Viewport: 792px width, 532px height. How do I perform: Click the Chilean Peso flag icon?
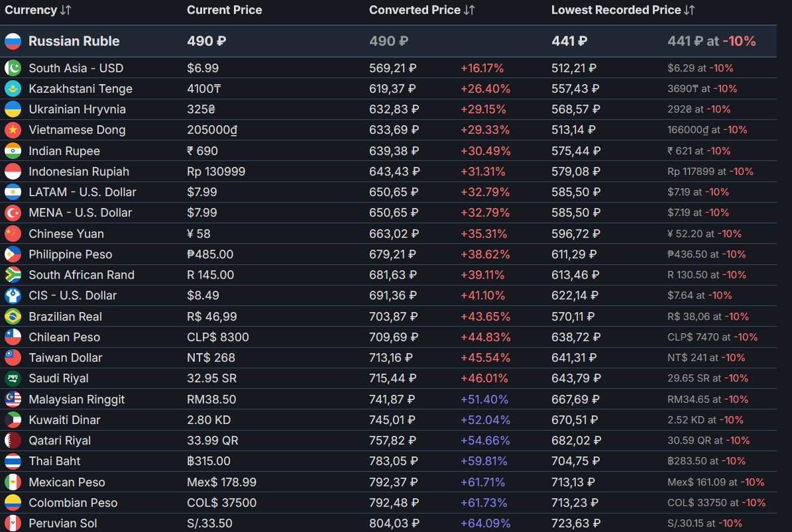(13, 337)
